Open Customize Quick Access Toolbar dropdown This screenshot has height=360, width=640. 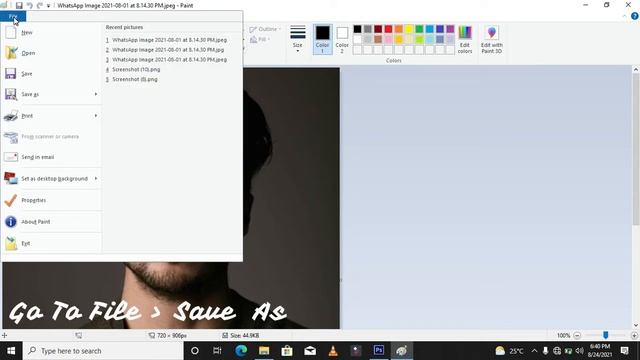pyautogui.click(x=48, y=6)
